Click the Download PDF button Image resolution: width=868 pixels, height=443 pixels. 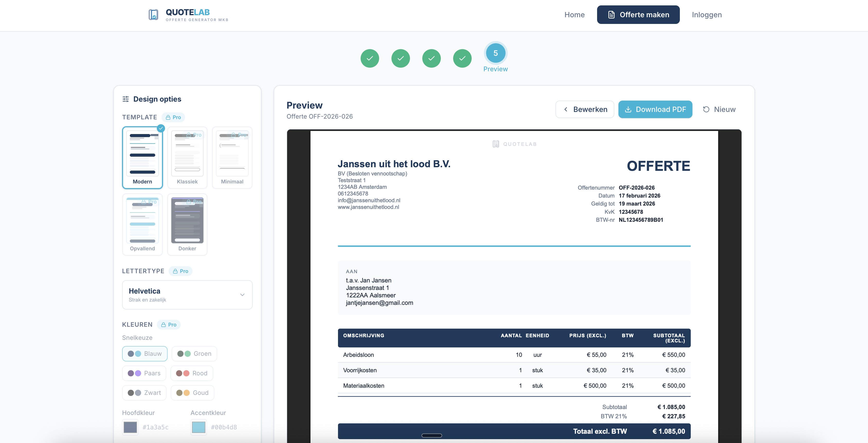(655, 109)
